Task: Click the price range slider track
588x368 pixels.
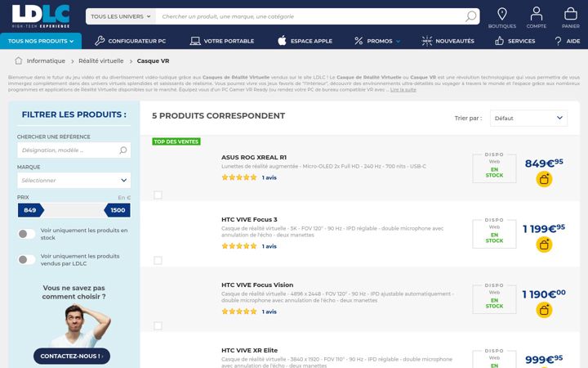Action: point(73,210)
